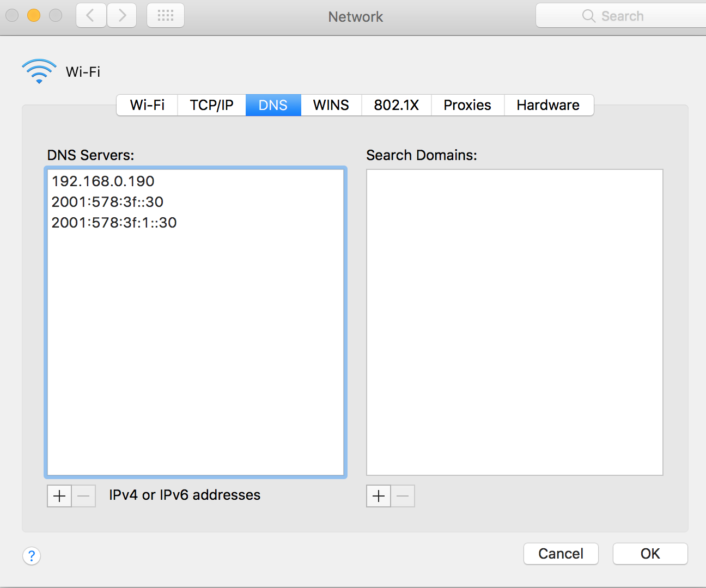Open the 802.1X tab
This screenshot has height=588, width=706.
397,105
